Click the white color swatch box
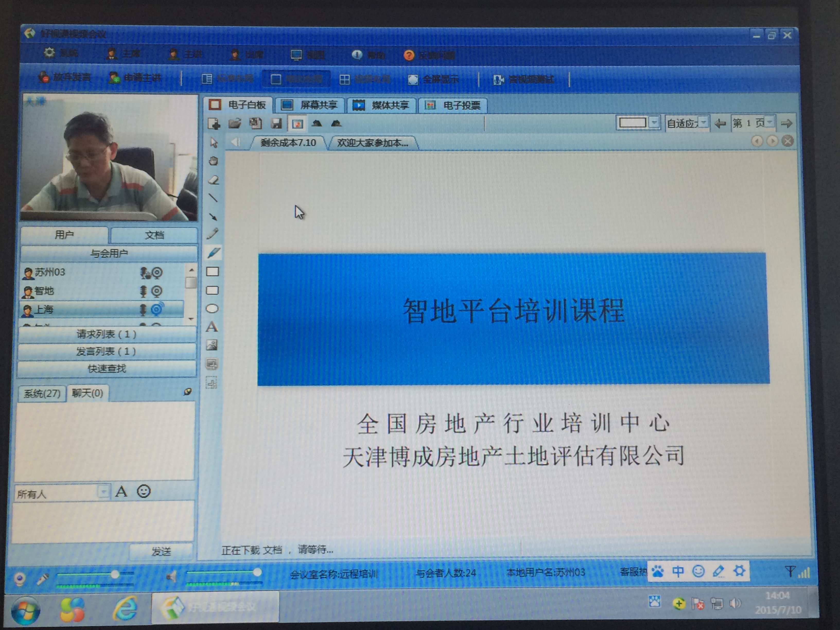 click(x=632, y=123)
